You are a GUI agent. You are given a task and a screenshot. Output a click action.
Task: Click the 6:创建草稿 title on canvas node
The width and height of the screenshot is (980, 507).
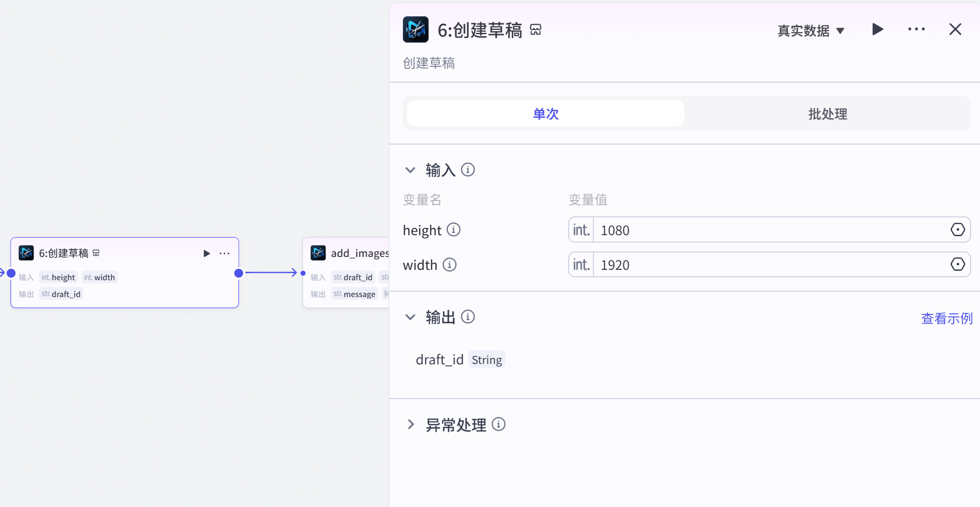point(64,253)
